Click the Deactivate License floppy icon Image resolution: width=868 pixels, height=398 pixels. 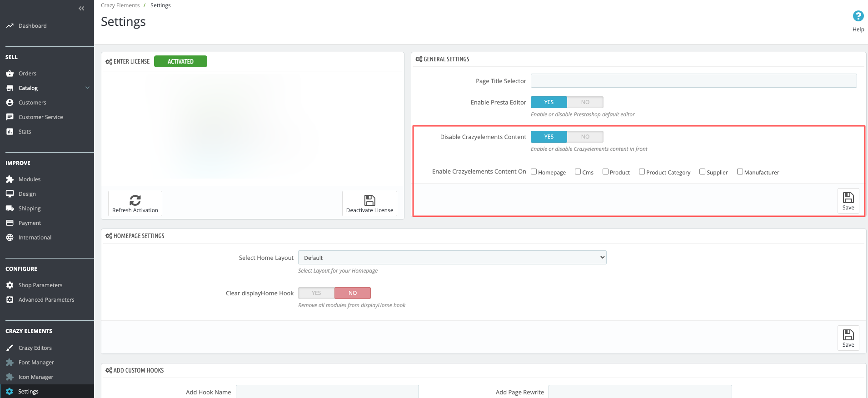[370, 200]
